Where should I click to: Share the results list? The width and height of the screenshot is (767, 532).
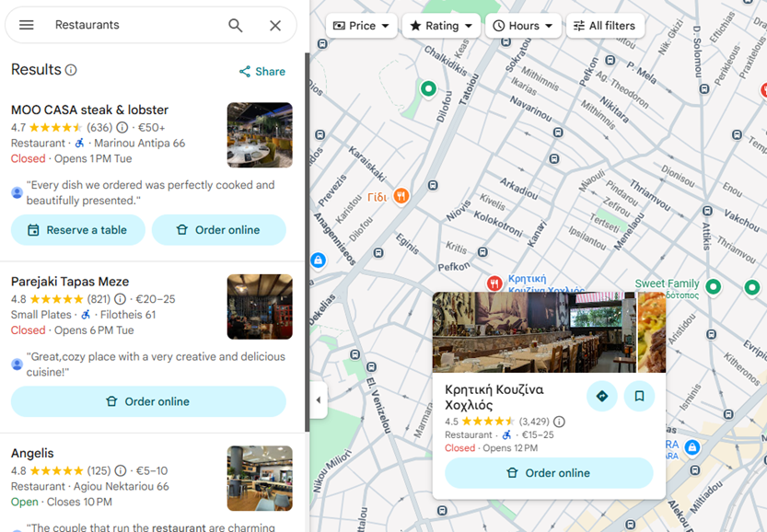pos(262,72)
